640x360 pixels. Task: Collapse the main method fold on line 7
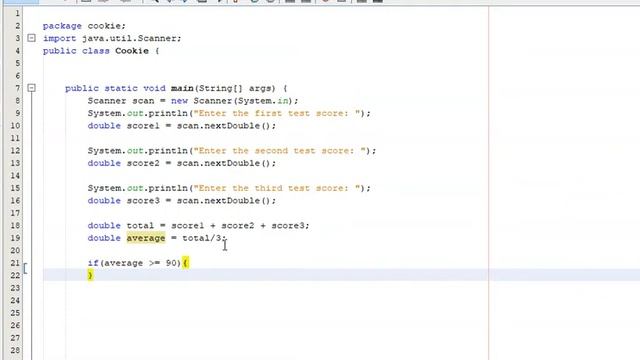pos(31,88)
